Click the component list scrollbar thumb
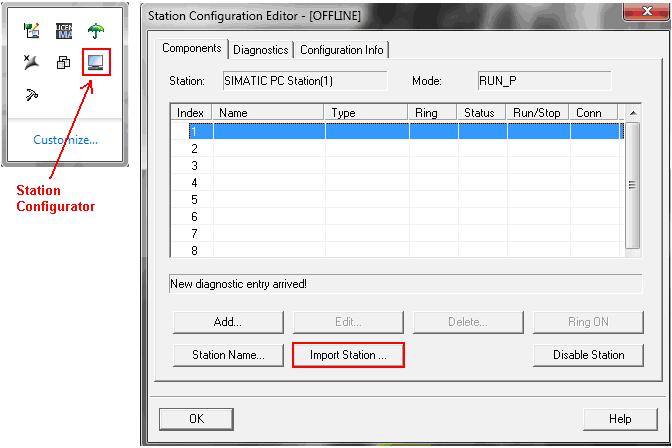Viewport: 672px width, 448px height. coord(633,185)
